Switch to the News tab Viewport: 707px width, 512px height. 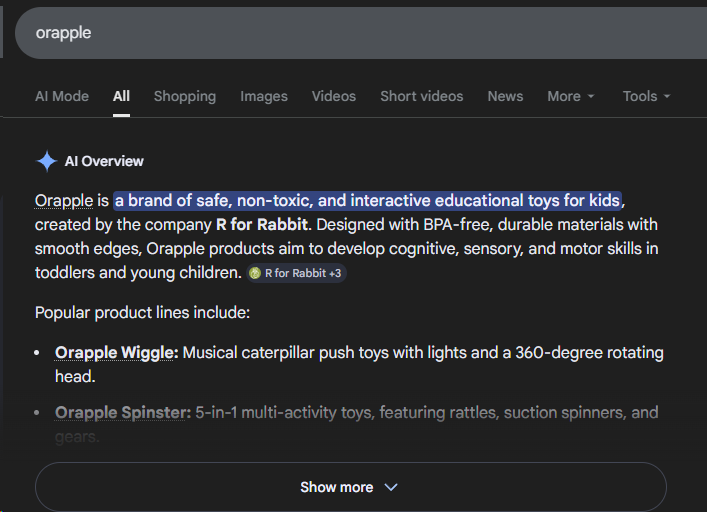pyautogui.click(x=505, y=96)
